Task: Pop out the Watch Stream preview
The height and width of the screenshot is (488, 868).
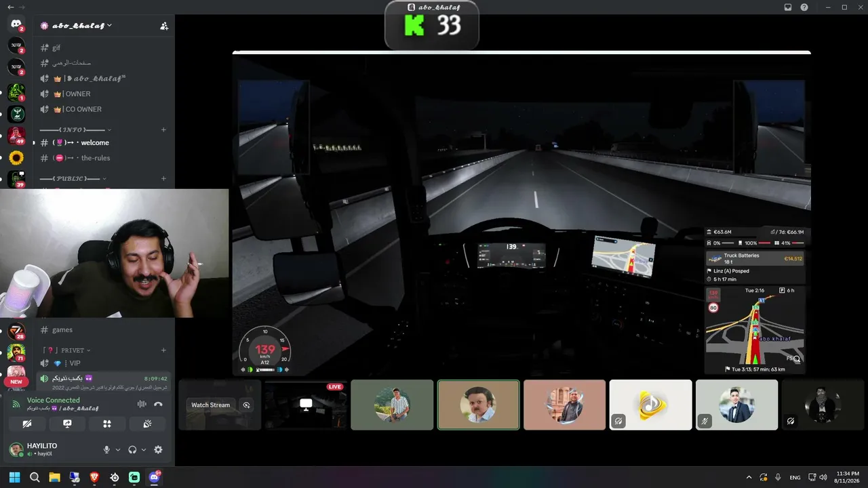Action: click(x=247, y=405)
